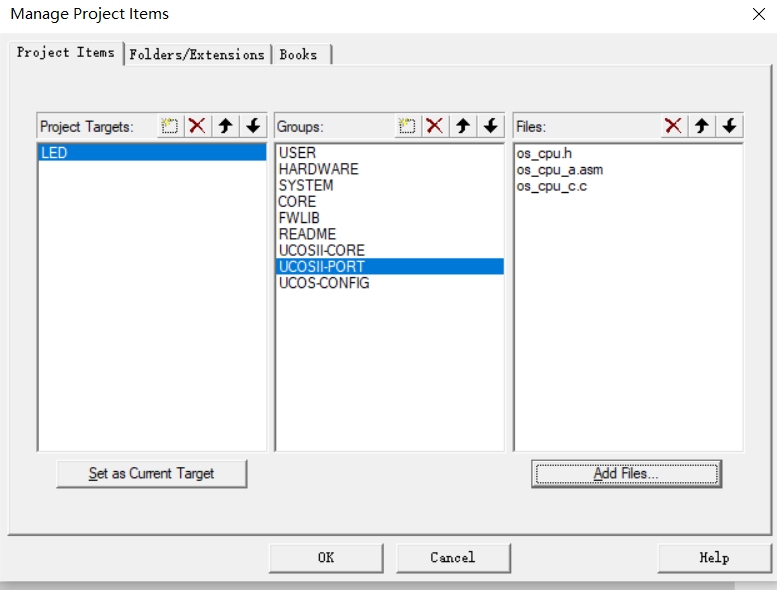The height and width of the screenshot is (590, 778).
Task: Select the UCOSII-CORE group
Action: coord(389,251)
